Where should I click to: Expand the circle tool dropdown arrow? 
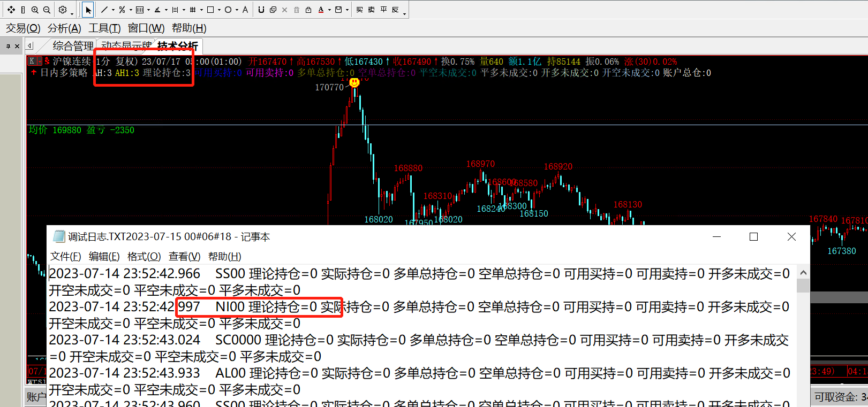237,10
